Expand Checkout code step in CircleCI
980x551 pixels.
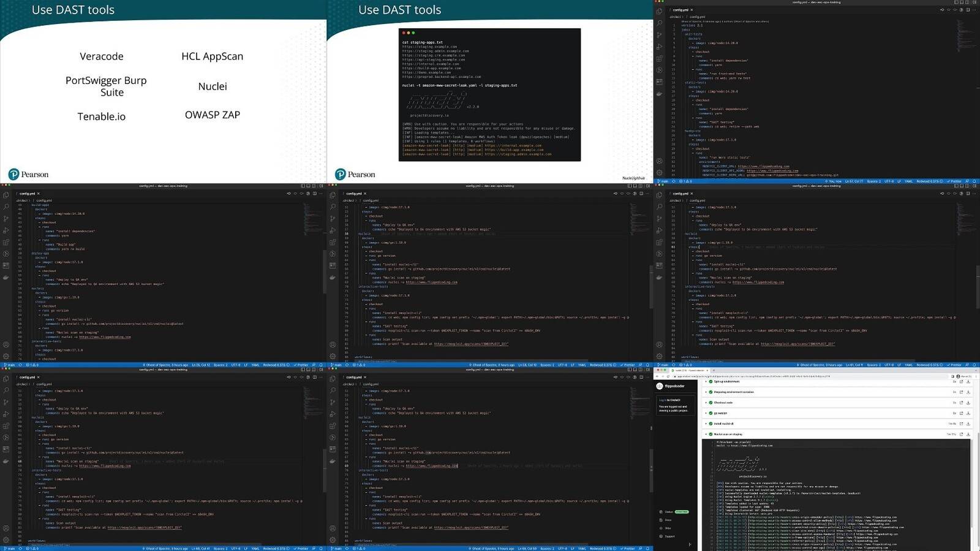click(706, 403)
